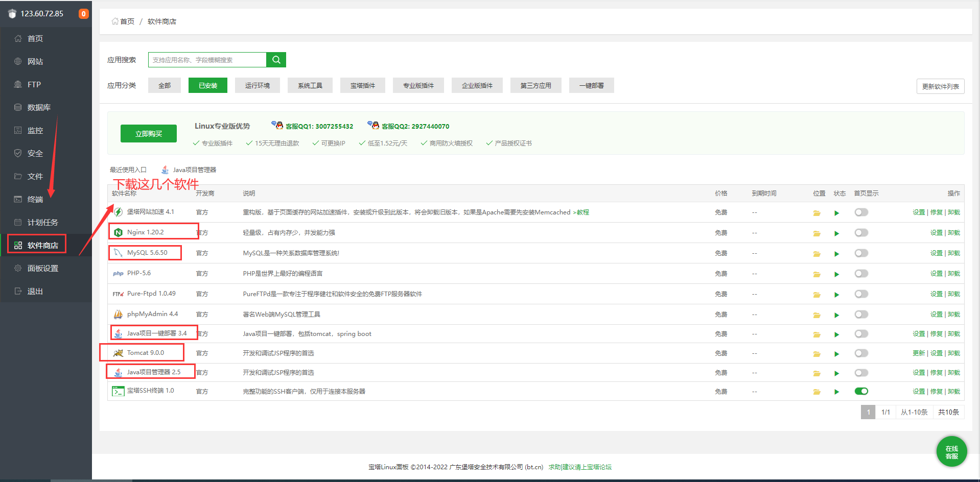Click the 立即购买 button
The image size is (980, 482).
point(149,134)
